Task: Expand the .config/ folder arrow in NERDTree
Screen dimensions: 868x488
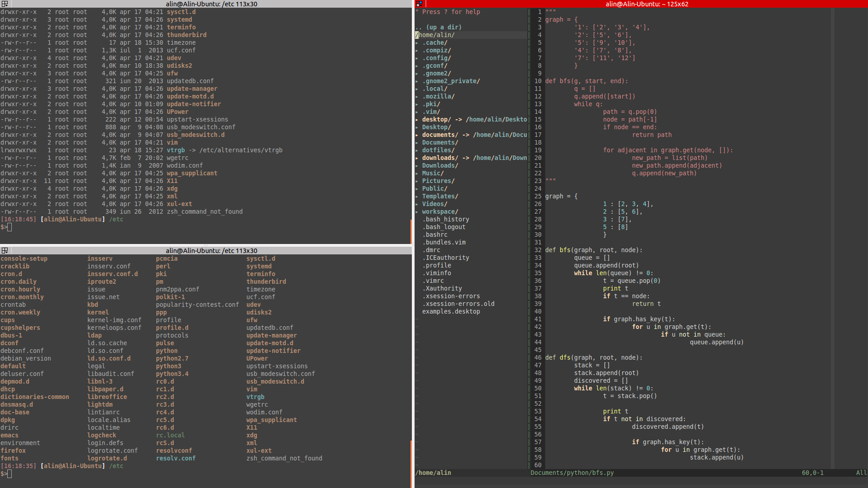Action: point(417,58)
